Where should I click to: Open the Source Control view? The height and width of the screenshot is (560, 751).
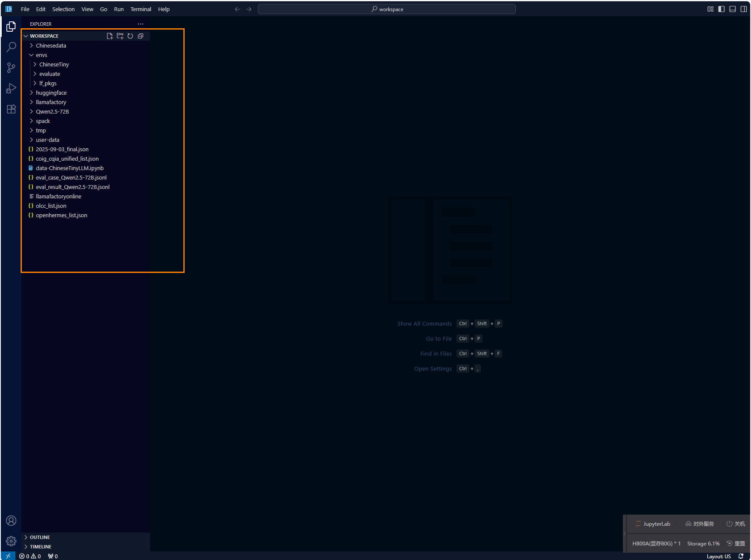point(11,67)
